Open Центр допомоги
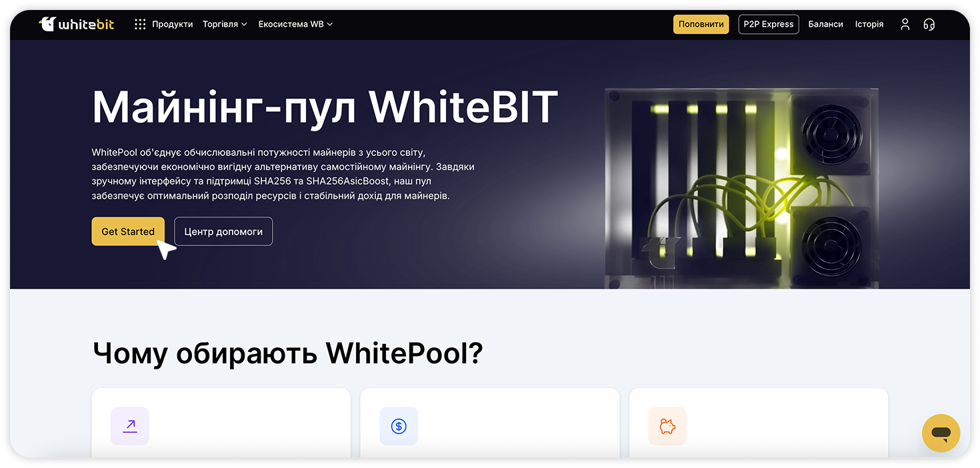 coord(223,231)
